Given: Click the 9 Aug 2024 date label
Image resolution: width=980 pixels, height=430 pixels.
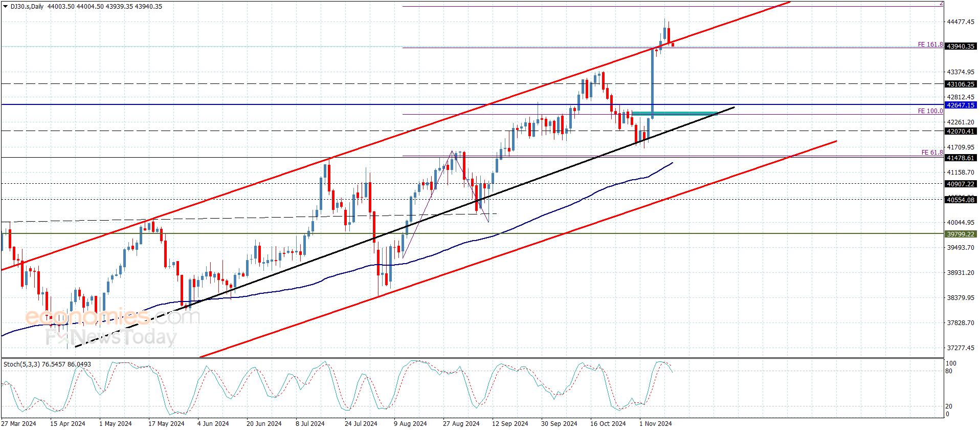Looking at the screenshot, I should tap(410, 424).
